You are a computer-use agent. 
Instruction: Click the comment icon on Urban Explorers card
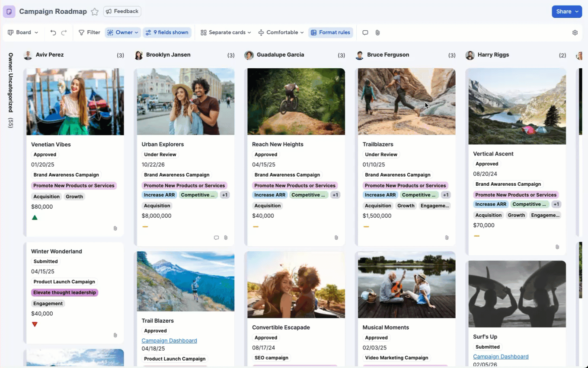(217, 238)
